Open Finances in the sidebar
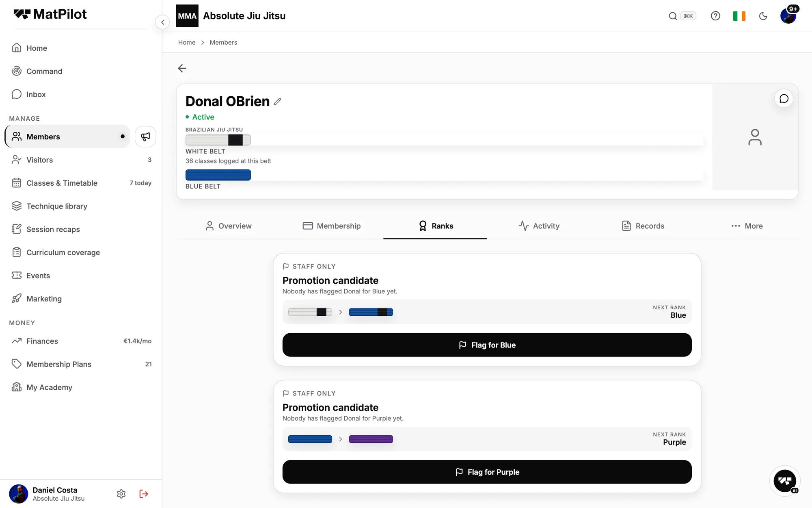Image resolution: width=812 pixels, height=508 pixels. [x=81, y=341]
